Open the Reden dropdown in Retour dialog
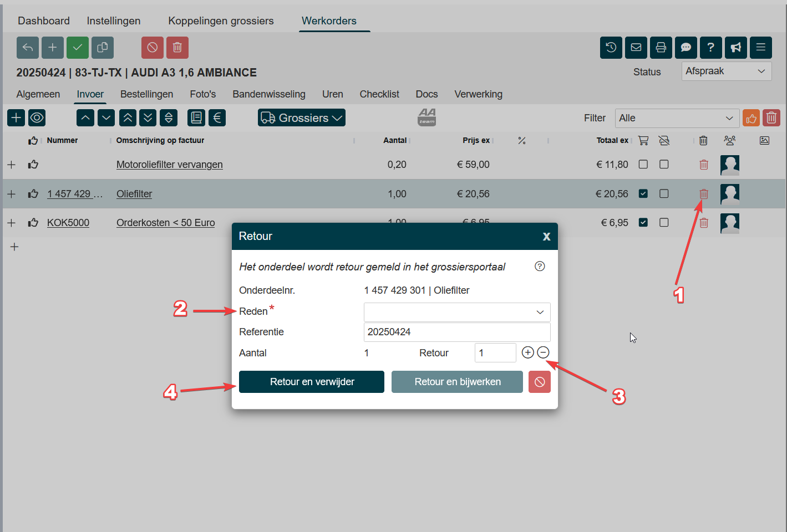 tap(456, 312)
